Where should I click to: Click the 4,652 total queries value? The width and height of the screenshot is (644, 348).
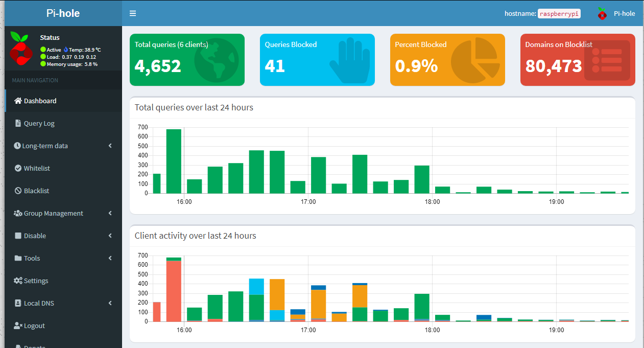coord(158,66)
